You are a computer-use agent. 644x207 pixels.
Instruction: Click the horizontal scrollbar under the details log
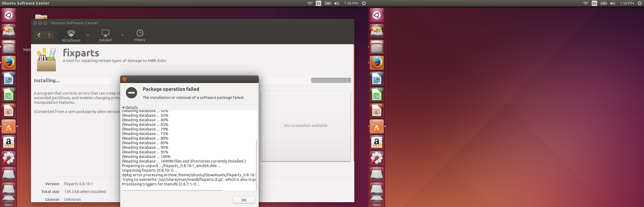click(172, 190)
